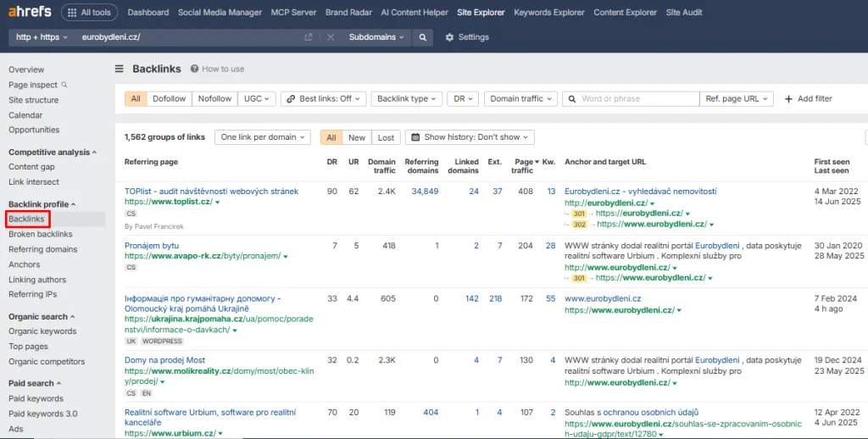Sort by the Page traffic column header
This screenshot has height=439, width=868.
(524, 166)
